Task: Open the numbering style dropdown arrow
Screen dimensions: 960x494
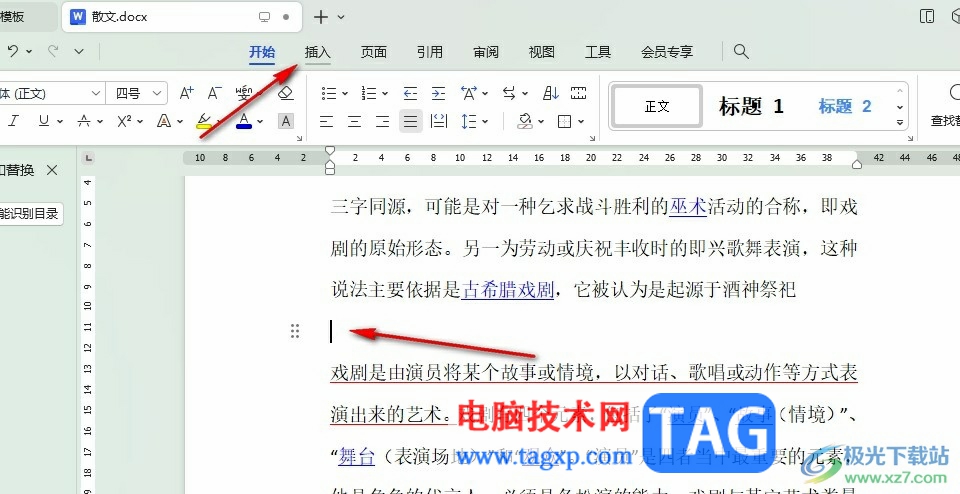Action: (x=384, y=94)
